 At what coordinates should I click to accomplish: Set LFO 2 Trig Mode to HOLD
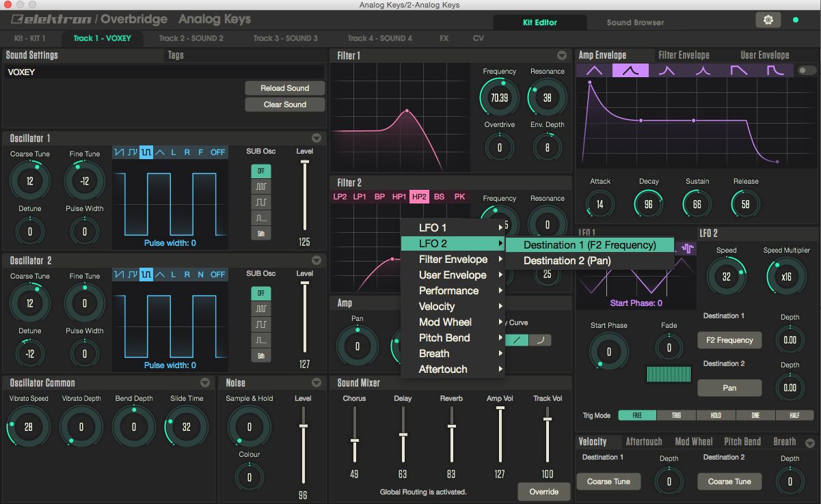pos(716,415)
